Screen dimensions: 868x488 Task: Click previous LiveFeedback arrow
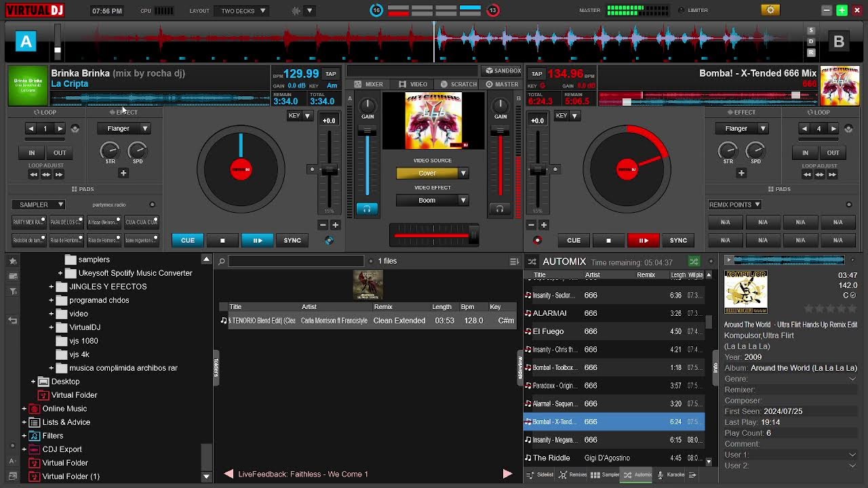tap(229, 474)
